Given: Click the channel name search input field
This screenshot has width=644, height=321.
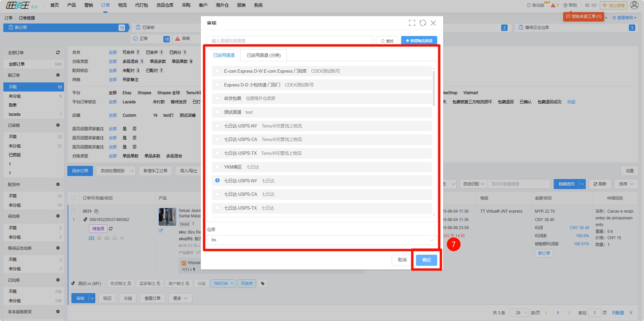Looking at the screenshot, I should point(290,41).
